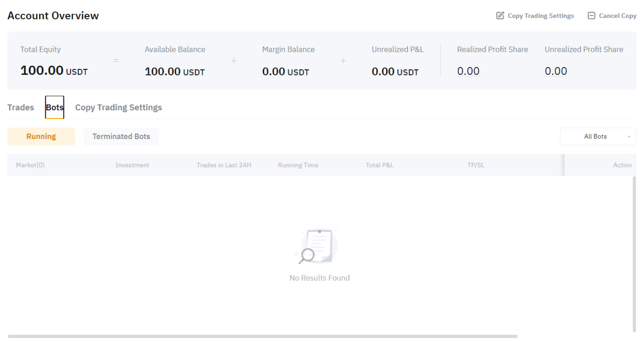Switch to the Trades tab
Viewport: 644px width, 341px height.
click(x=20, y=107)
